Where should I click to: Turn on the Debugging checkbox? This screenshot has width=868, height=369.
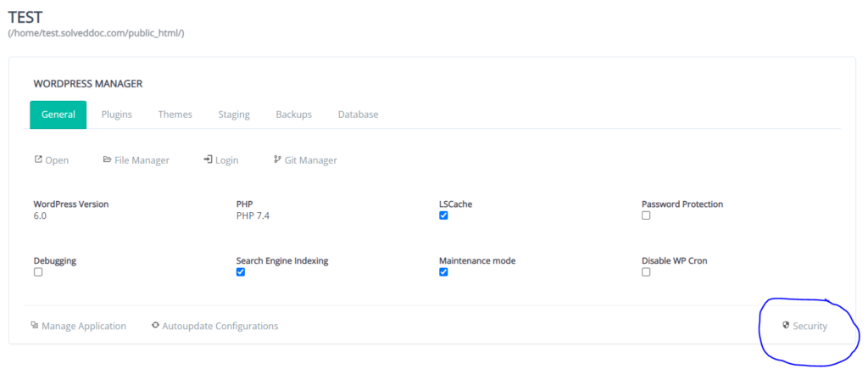coord(38,272)
